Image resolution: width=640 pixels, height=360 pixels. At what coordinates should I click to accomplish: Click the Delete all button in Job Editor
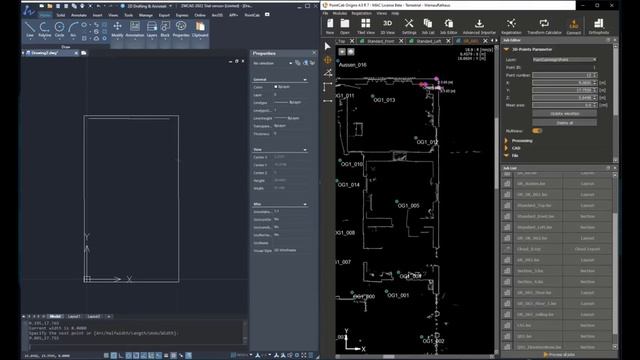564,122
